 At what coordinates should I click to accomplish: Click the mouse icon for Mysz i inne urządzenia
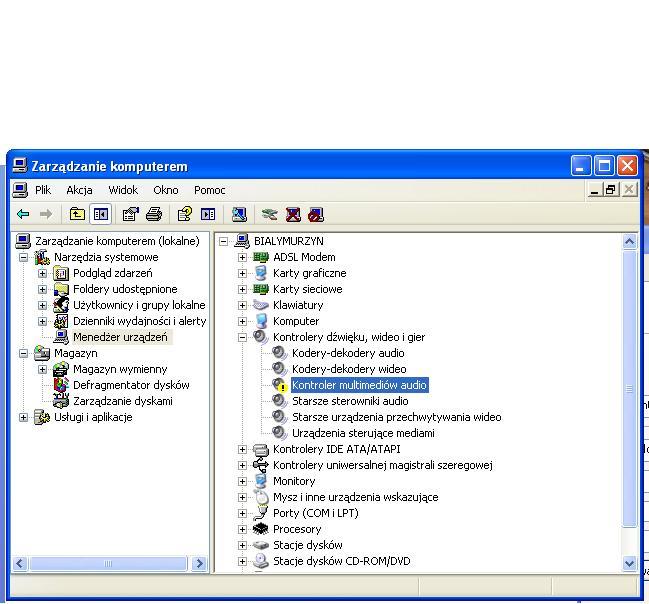(261, 497)
